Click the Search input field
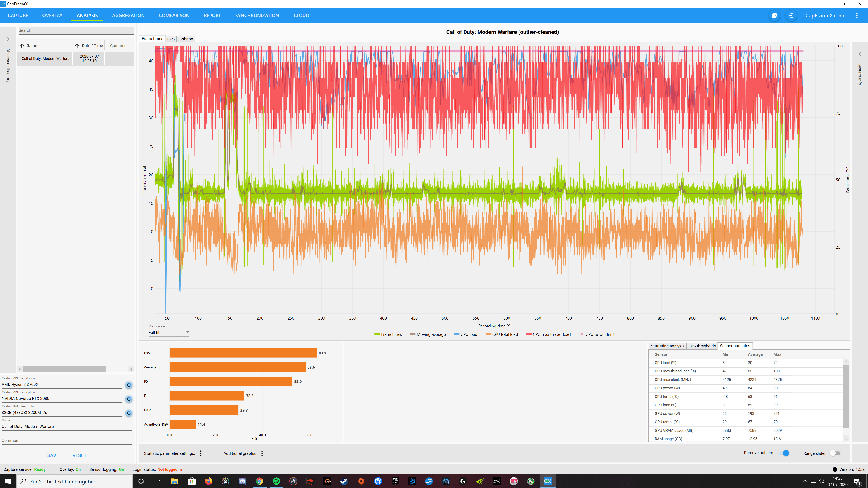868x488 pixels. pyautogui.click(x=76, y=30)
